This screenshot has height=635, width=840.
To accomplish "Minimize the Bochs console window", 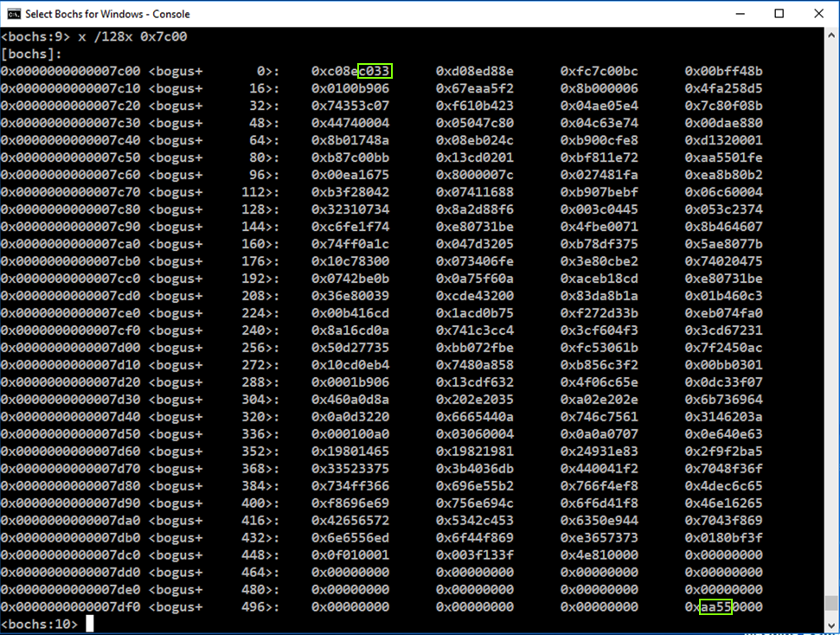I will [741, 13].
